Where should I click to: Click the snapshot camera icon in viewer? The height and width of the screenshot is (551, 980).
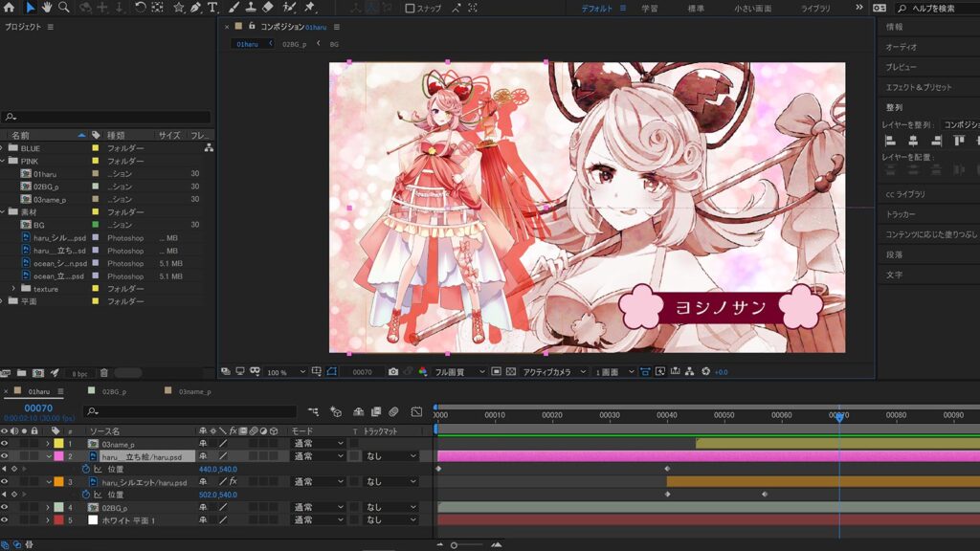[x=393, y=372]
